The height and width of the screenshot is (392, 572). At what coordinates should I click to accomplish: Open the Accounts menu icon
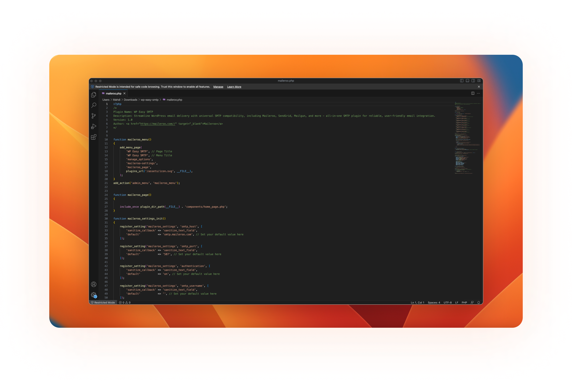click(94, 284)
